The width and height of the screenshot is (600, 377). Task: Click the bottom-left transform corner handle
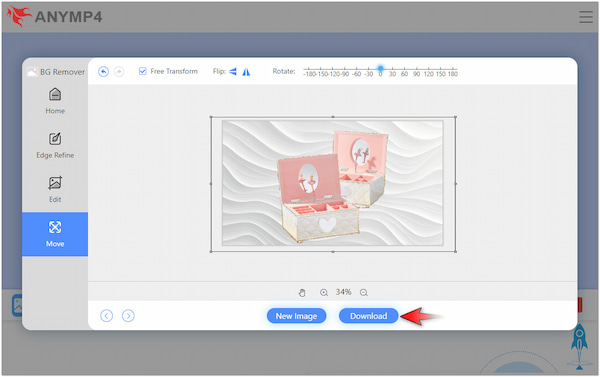[211, 251]
